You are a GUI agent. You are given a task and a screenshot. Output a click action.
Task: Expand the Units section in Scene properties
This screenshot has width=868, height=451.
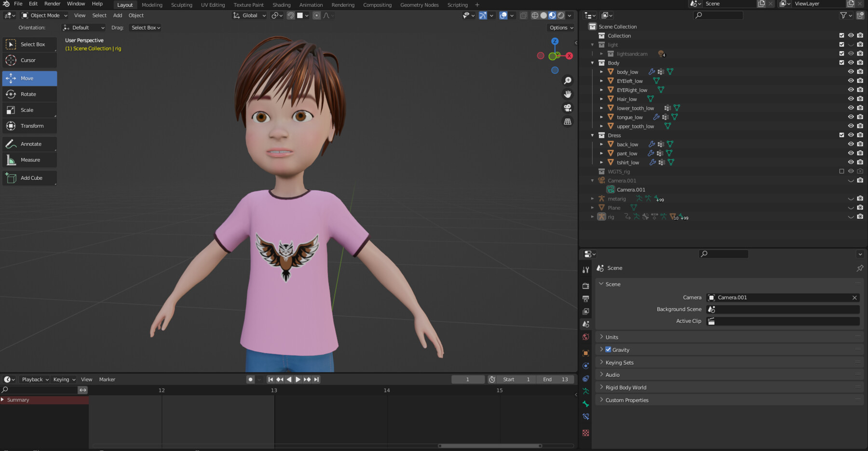pos(602,337)
